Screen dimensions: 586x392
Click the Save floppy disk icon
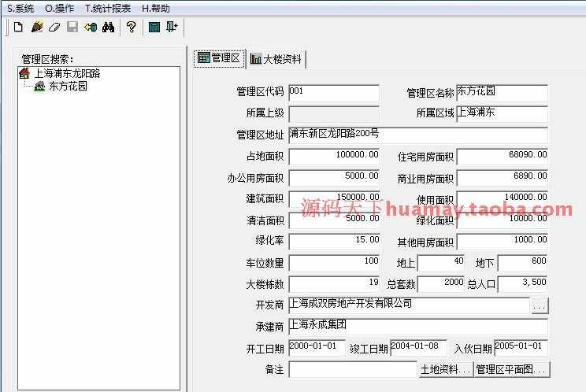point(72,27)
